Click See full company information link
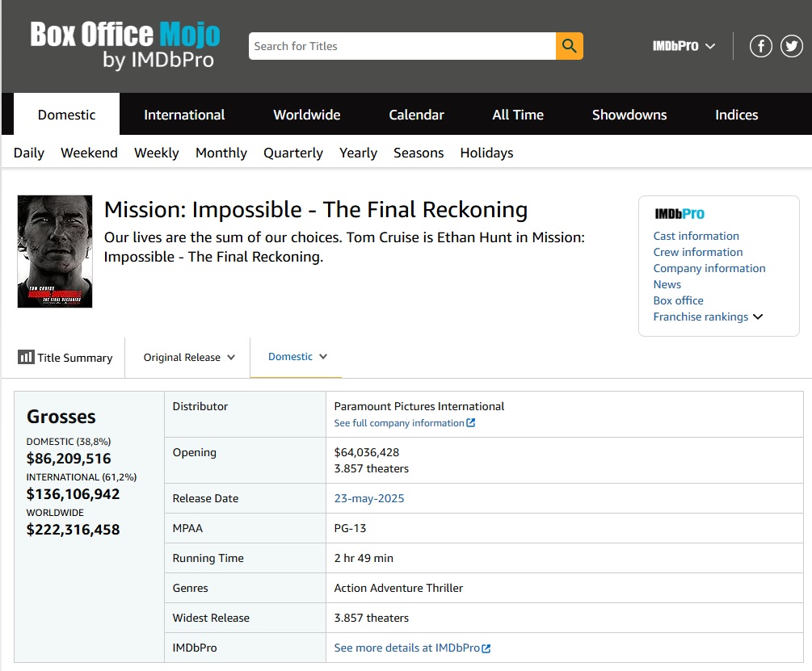The height and width of the screenshot is (671, 812). click(x=404, y=423)
